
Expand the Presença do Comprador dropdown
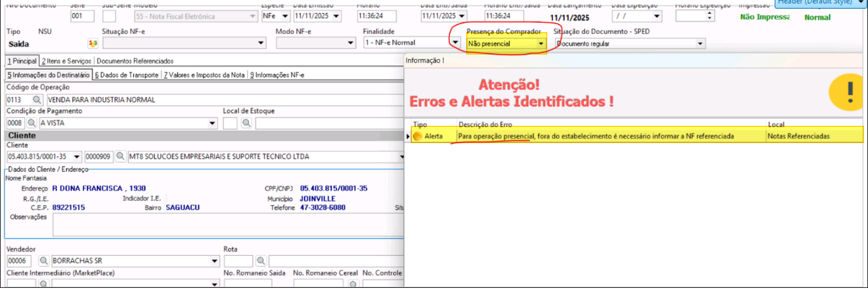pos(540,44)
